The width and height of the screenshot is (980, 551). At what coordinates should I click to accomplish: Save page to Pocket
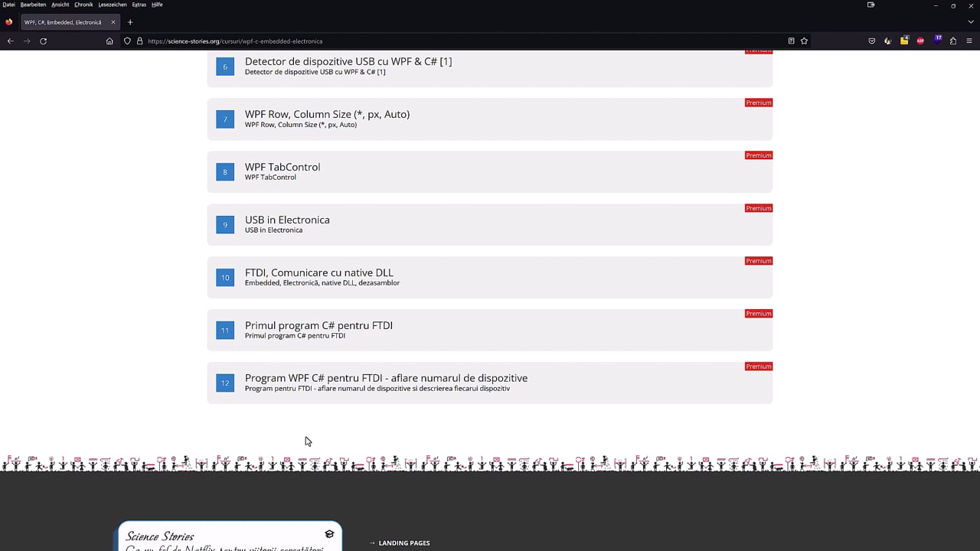coord(871,41)
